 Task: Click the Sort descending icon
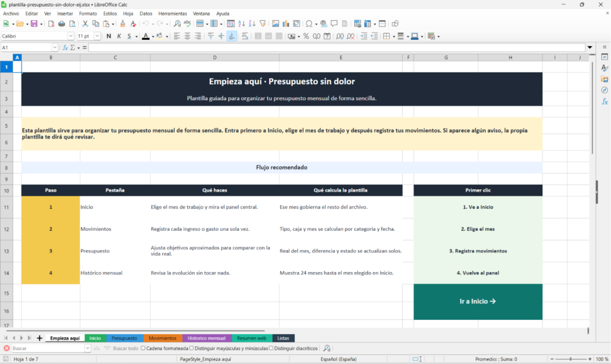coord(252,24)
